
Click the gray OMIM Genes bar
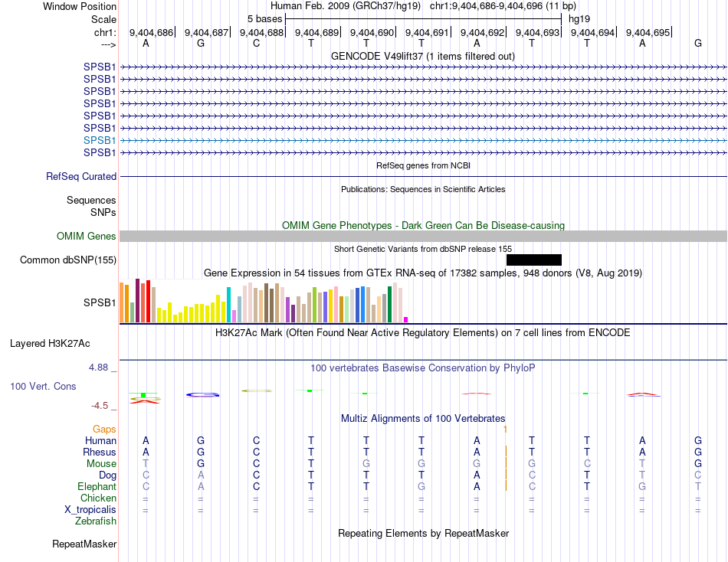[423, 237]
